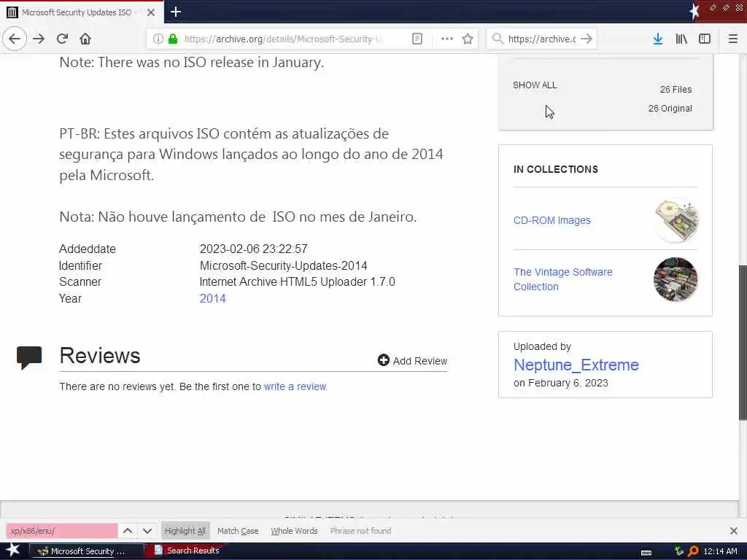Toggle reader view icon
This screenshot has height=560, width=747.
pyautogui.click(x=417, y=39)
